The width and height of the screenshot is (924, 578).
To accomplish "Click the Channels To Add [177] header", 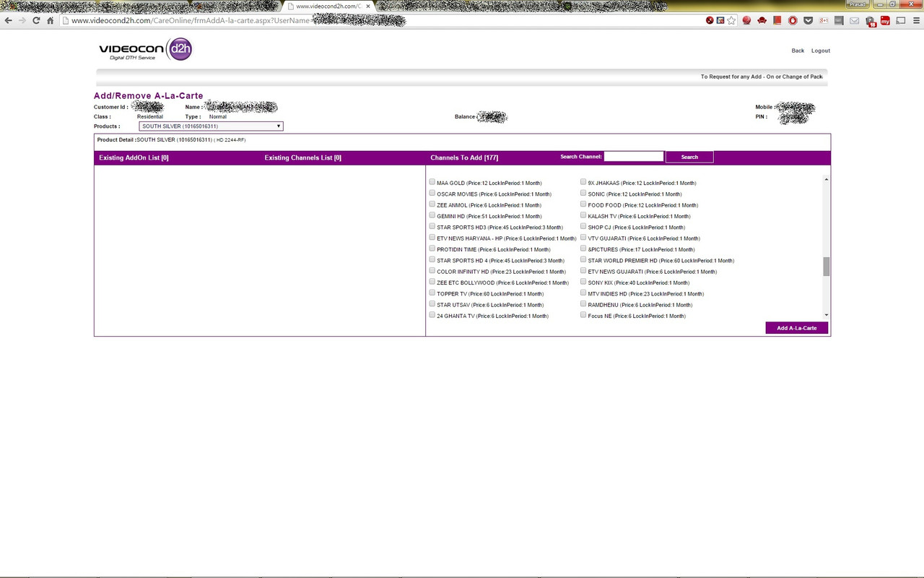I will pos(464,158).
